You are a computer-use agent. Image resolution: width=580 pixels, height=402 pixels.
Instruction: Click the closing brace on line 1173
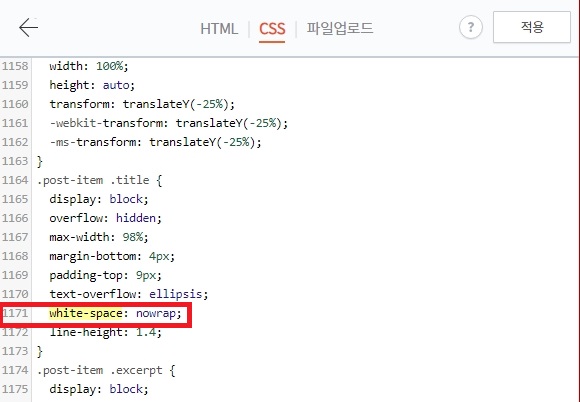tap(40, 351)
